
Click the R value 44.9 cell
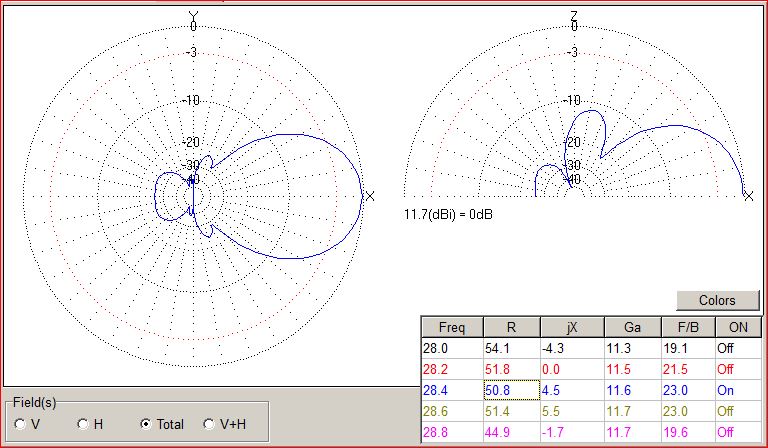click(511, 432)
